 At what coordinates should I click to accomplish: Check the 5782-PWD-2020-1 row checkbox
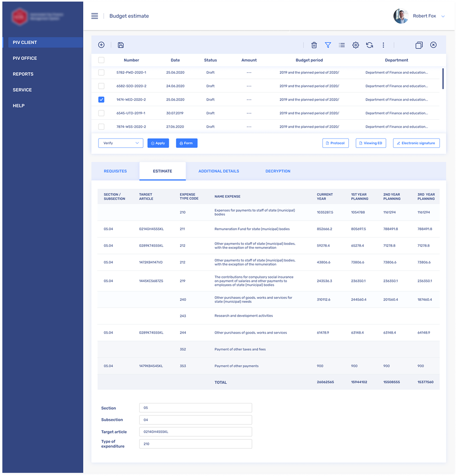tap(101, 73)
